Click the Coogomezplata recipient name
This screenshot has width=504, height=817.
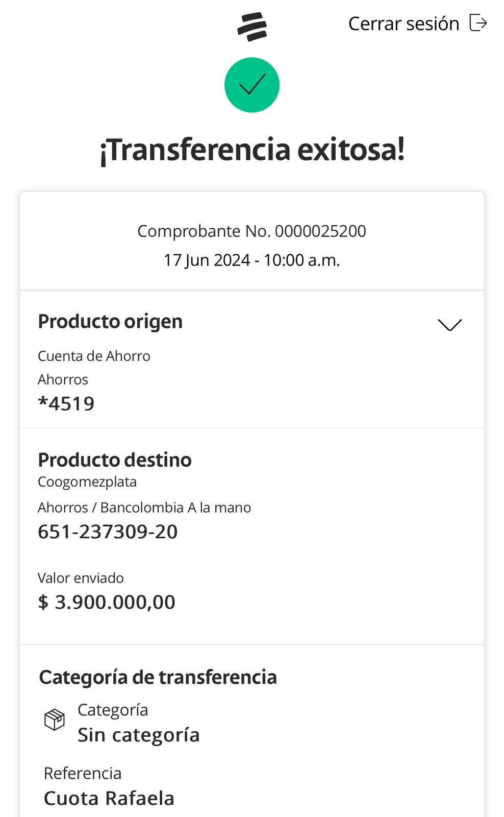pos(87,482)
